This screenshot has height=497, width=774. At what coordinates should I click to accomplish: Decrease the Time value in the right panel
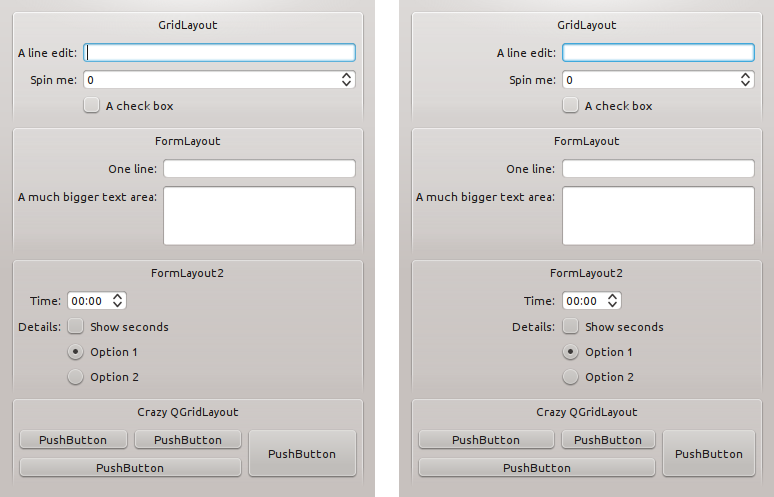tap(612, 305)
